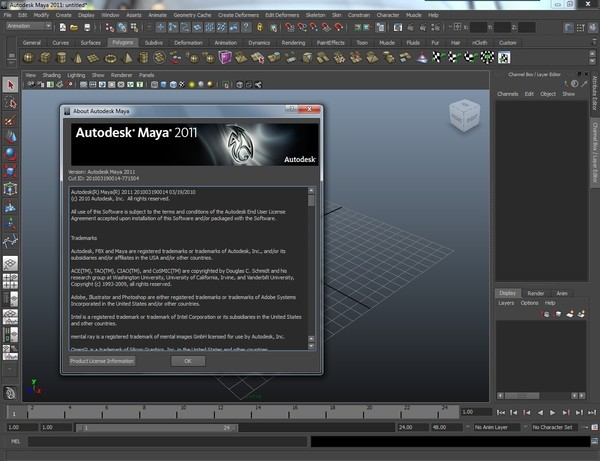Toggle grid display in panel toolbar

(x=83, y=85)
